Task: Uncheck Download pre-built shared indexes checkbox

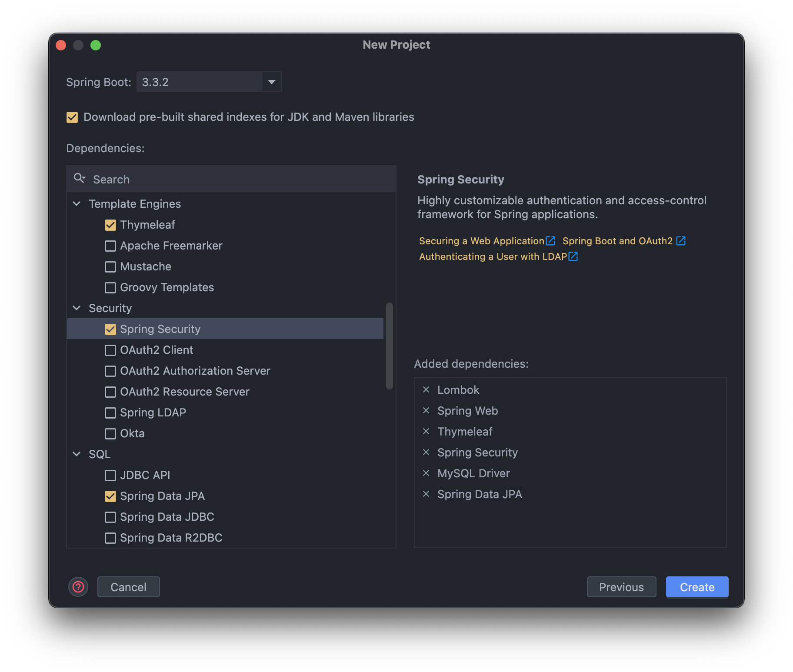Action: pyautogui.click(x=72, y=117)
